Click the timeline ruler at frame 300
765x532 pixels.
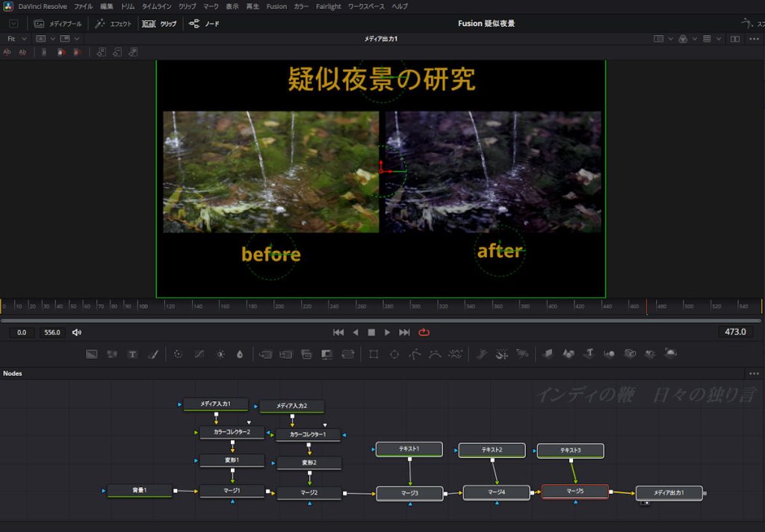point(415,306)
